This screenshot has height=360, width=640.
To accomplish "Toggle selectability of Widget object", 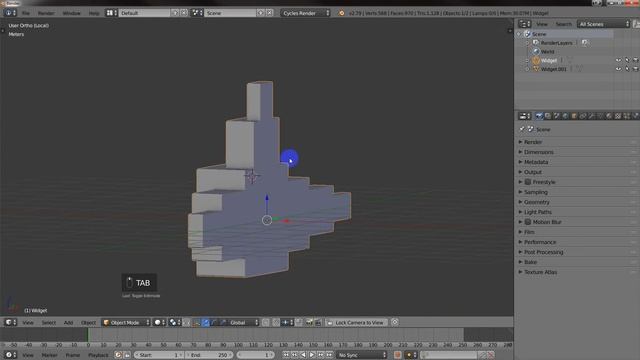I will click(x=627, y=60).
